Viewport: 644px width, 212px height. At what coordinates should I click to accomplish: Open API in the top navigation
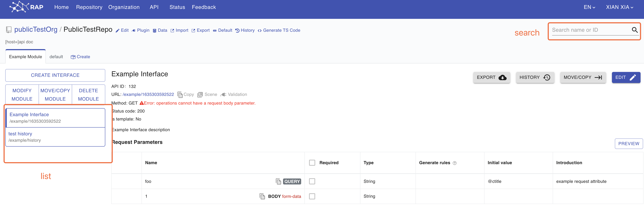(x=154, y=7)
